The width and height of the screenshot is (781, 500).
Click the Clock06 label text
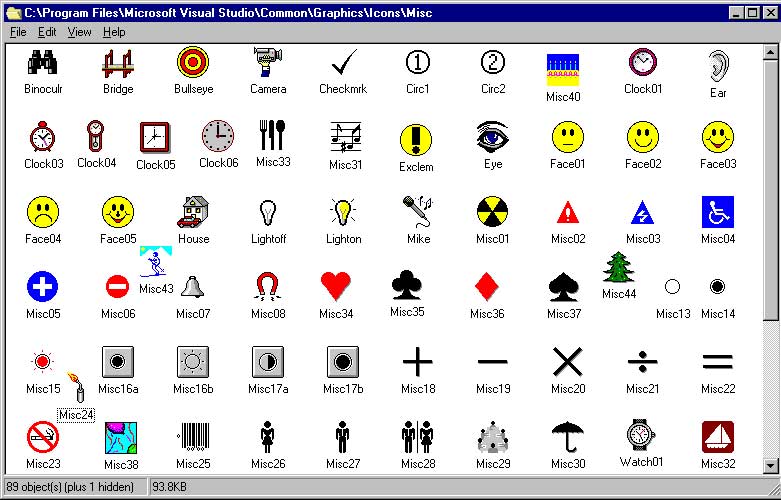[219, 163]
